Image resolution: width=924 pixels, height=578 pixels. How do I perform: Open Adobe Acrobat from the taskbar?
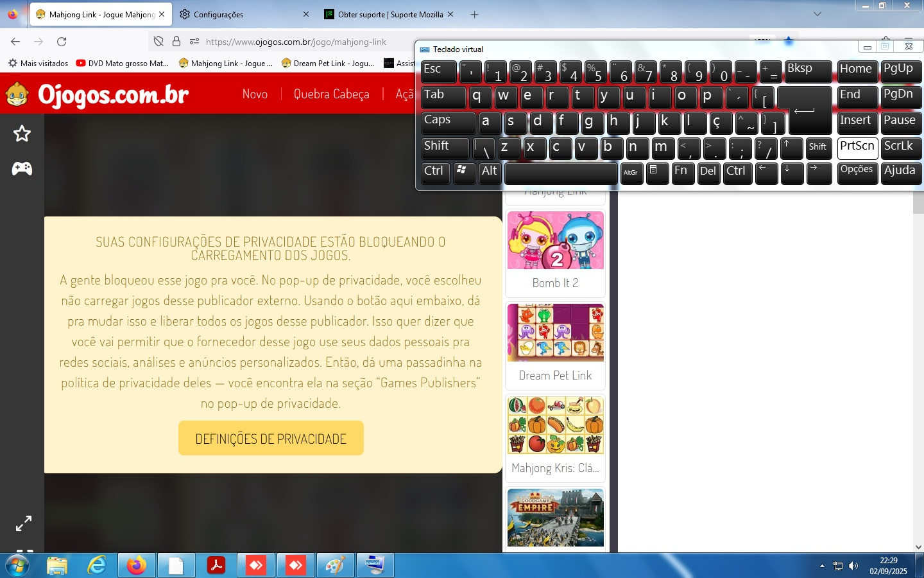(216, 566)
